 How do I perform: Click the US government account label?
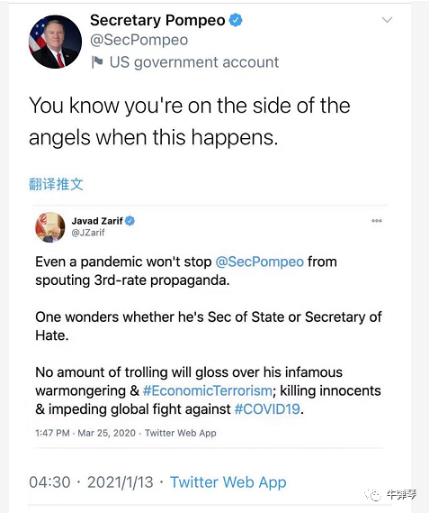click(194, 62)
